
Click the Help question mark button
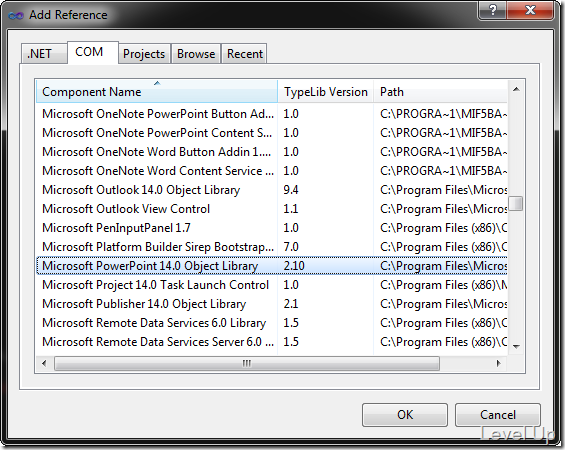tap(492, 10)
